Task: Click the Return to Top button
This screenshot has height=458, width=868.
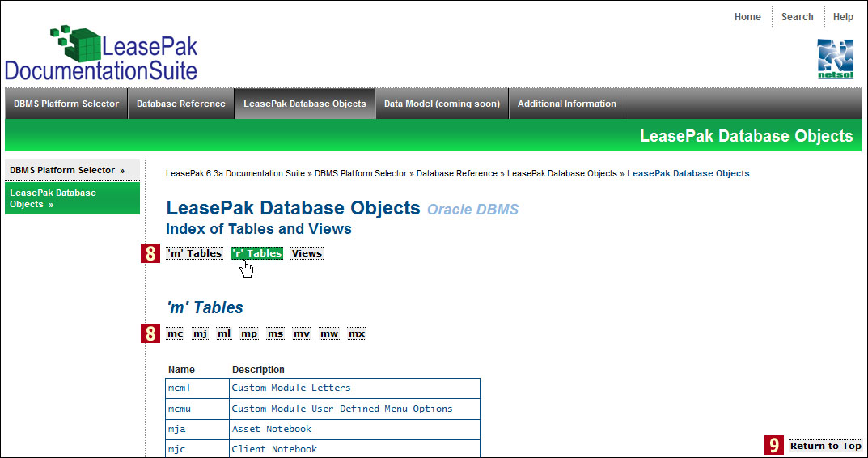Action: [x=825, y=446]
